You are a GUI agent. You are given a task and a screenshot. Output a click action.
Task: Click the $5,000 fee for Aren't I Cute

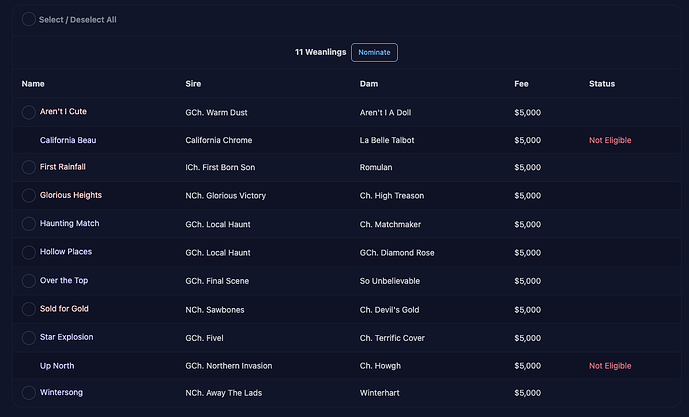pos(527,112)
